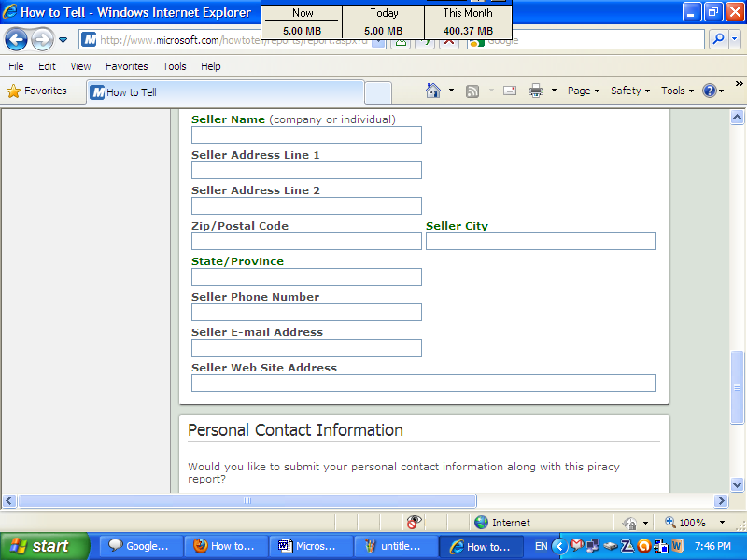The image size is (747, 560).
Task: Open the Page dropdown menu
Action: tap(584, 91)
